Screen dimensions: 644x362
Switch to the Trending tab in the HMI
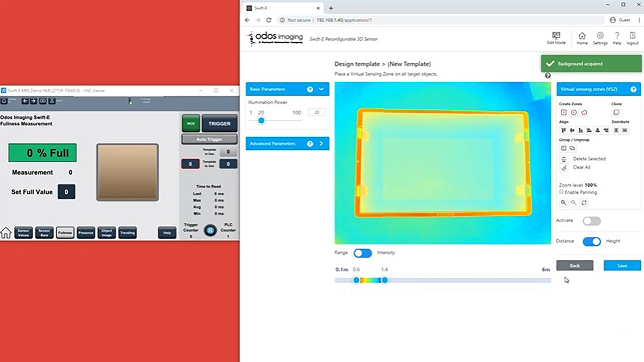[127, 232]
